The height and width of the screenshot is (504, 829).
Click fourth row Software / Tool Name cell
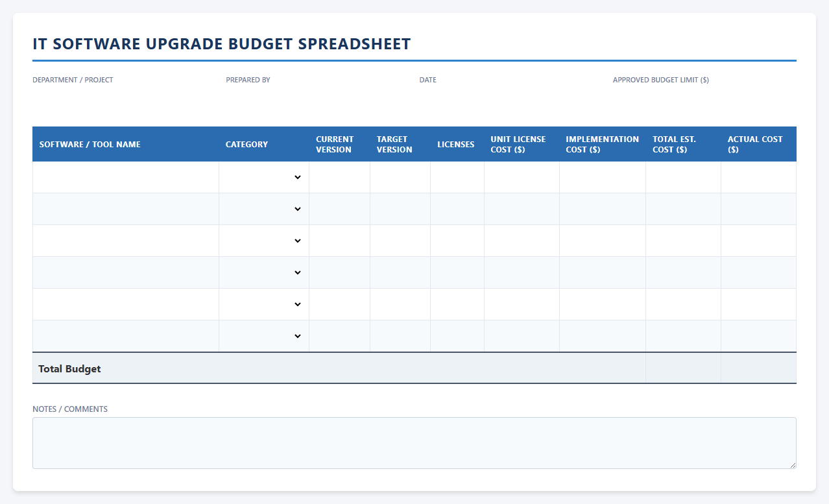point(126,272)
